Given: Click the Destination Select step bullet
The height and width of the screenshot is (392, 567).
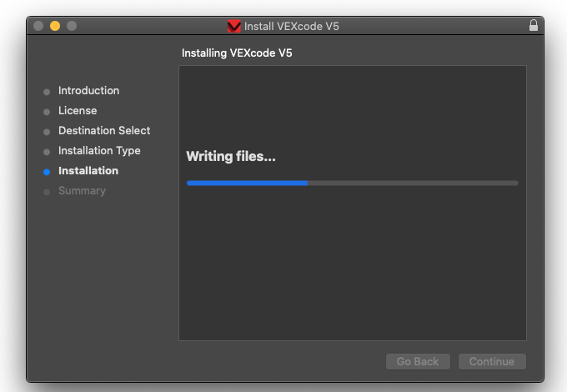Looking at the screenshot, I should 47,132.
